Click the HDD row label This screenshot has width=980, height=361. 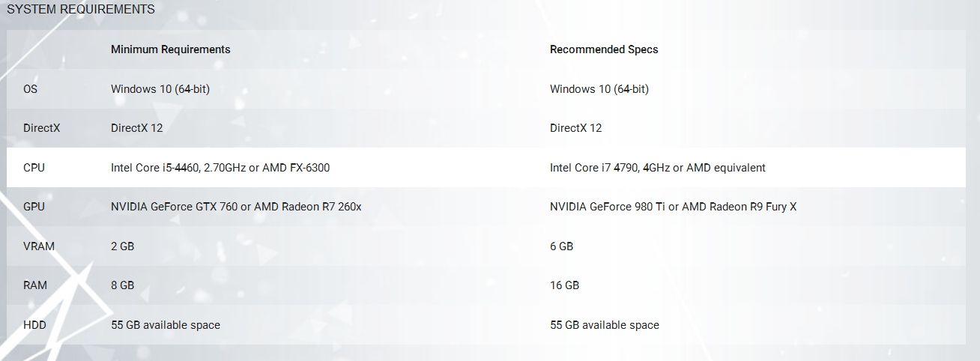pos(34,325)
